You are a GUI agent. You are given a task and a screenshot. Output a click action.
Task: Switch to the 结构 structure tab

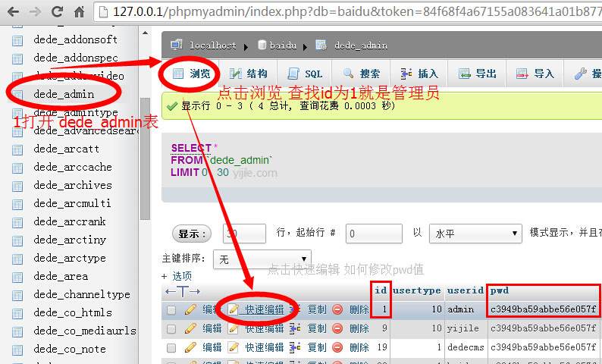[x=249, y=74]
